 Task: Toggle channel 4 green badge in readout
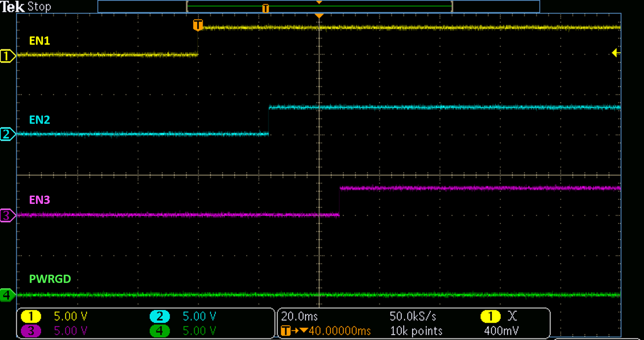tap(160, 331)
